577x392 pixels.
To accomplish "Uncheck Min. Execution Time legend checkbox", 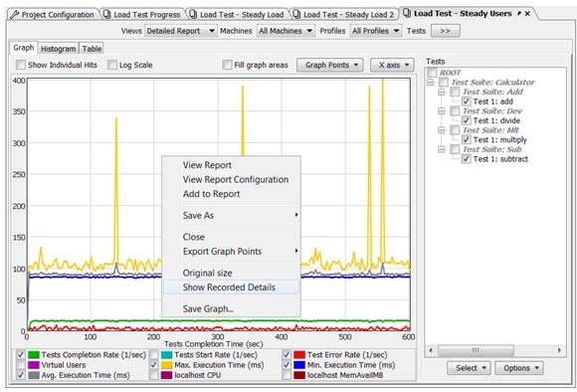I will pyautogui.click(x=287, y=365).
